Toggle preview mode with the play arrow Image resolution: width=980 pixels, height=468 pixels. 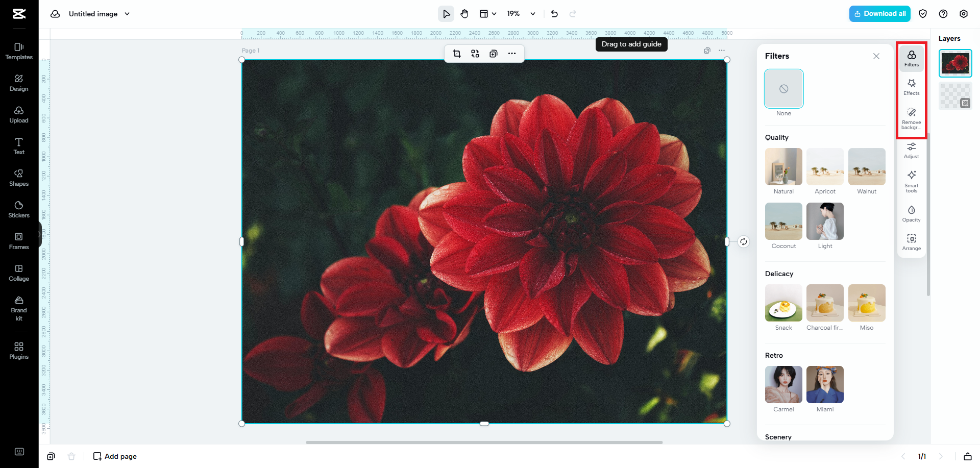point(446,14)
